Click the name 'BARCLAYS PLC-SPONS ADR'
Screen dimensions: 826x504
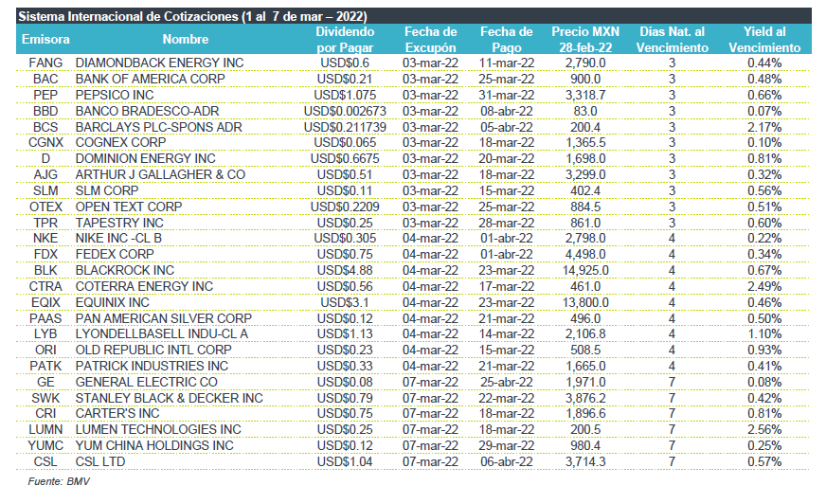pos(158,128)
